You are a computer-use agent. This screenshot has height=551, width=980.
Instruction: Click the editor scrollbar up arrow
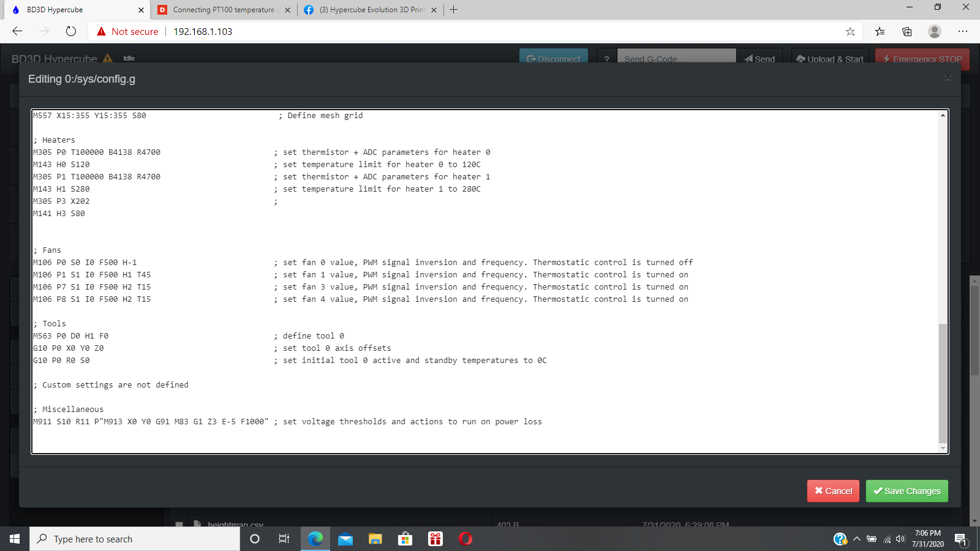click(943, 115)
